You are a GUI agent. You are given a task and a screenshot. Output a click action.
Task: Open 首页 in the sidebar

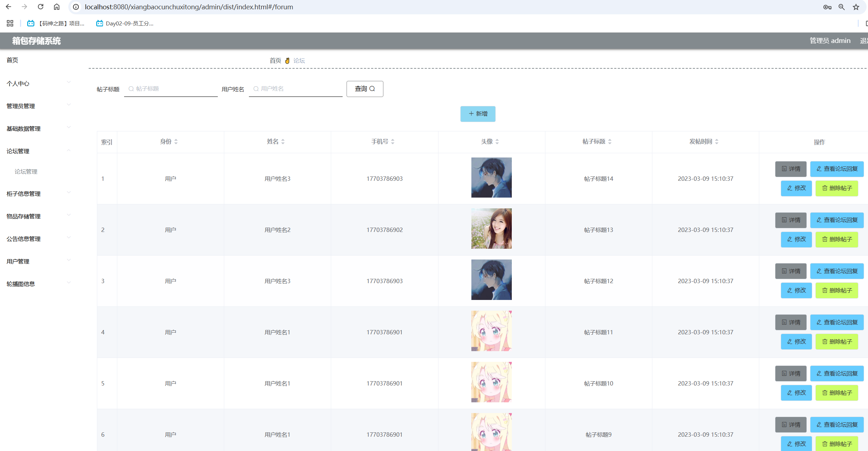[12, 60]
